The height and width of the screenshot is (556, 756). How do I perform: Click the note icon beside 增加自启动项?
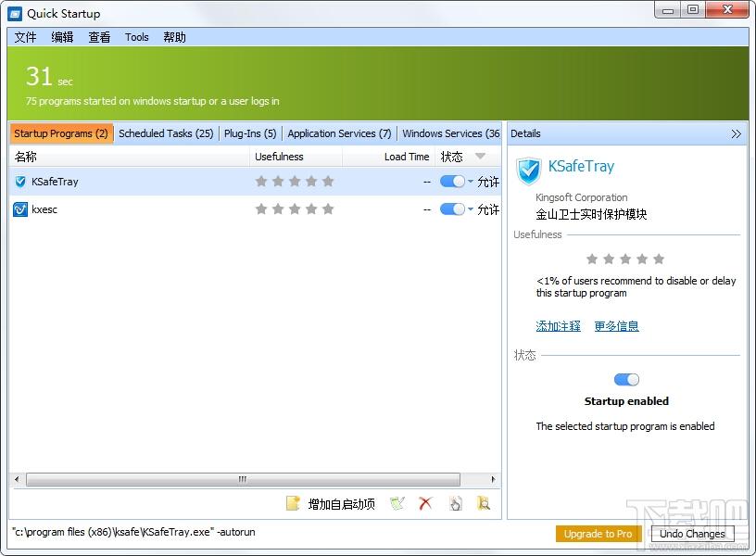point(293,503)
